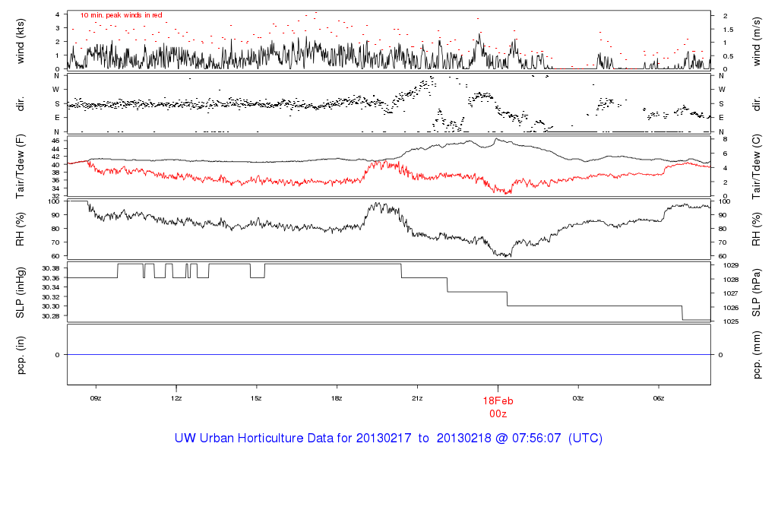Click the '10 min. peak winds in red' legend text
Screen dimensions: 778x532
point(122,15)
